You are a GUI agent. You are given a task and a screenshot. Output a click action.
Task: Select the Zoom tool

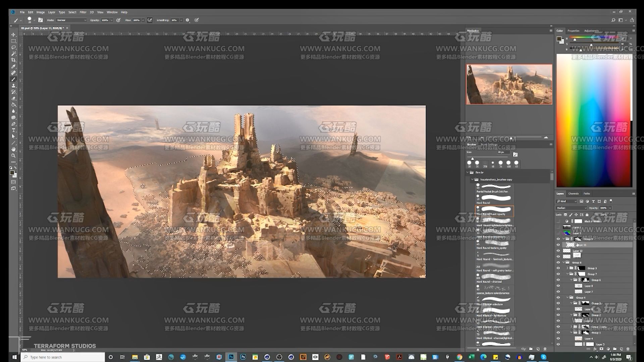coord(13,156)
